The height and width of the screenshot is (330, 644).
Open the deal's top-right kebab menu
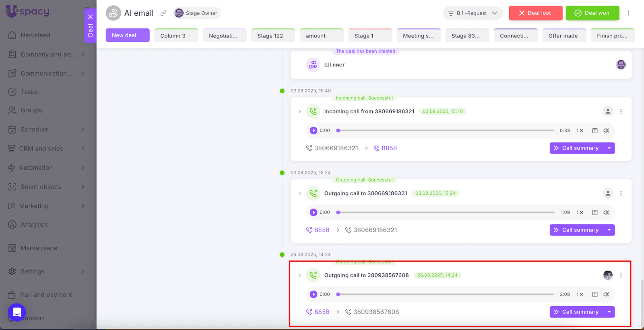[628, 13]
